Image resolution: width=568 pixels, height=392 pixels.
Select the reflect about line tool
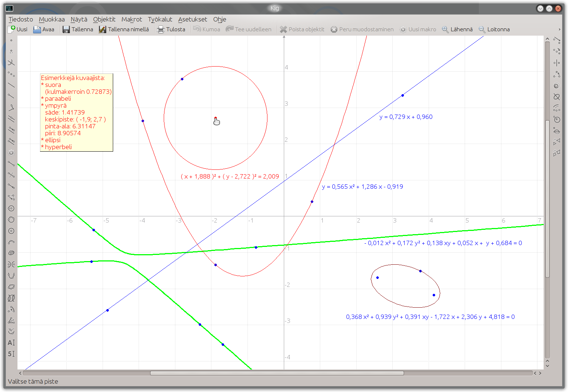tap(557, 63)
